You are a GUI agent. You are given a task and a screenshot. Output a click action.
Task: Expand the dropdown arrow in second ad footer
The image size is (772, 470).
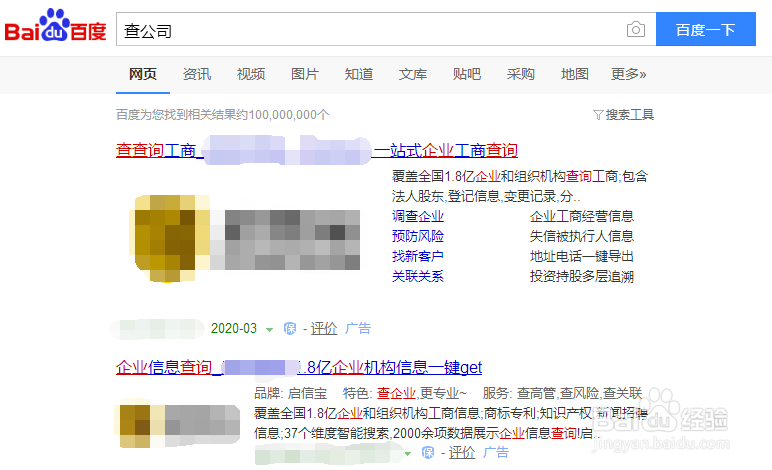(x=408, y=453)
